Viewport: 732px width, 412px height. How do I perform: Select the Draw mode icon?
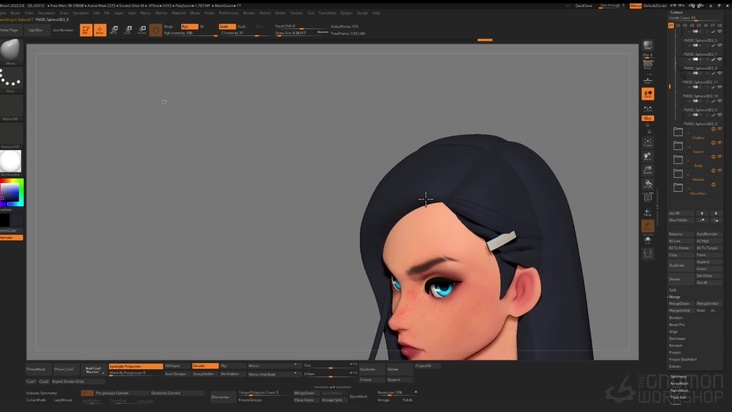coord(100,30)
